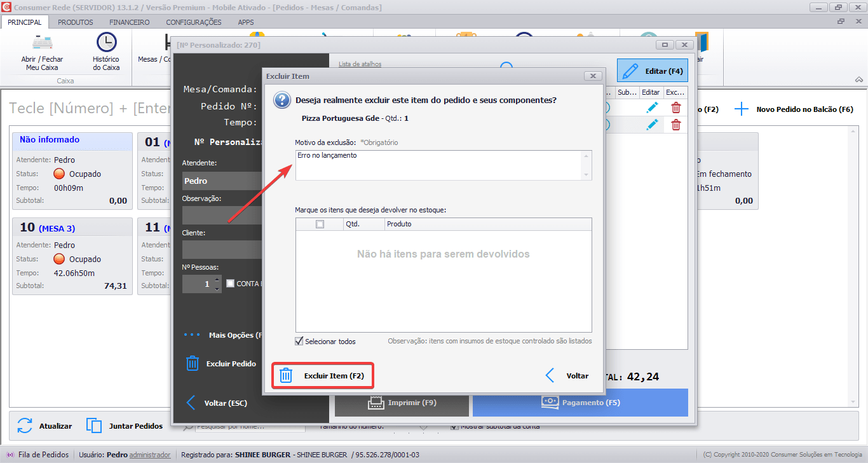The image size is (868, 463).
Task: Open the PRODUTOS ribbon tab
Action: pyautogui.click(x=76, y=22)
